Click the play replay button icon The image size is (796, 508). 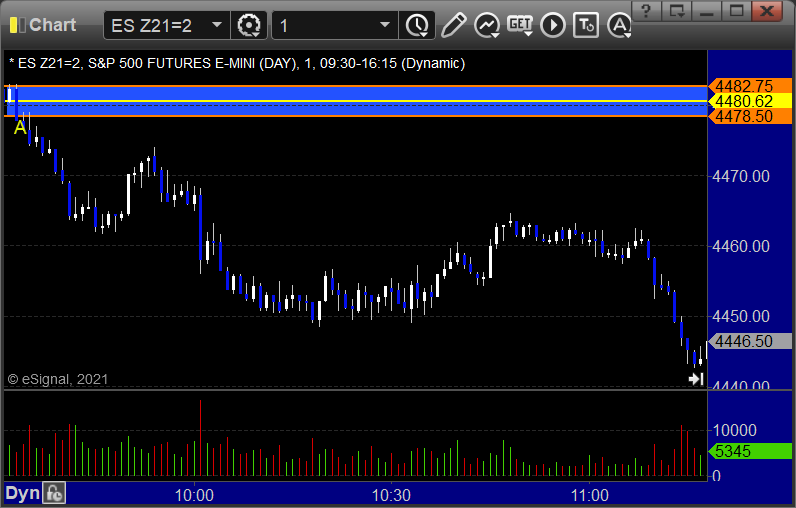[553, 25]
